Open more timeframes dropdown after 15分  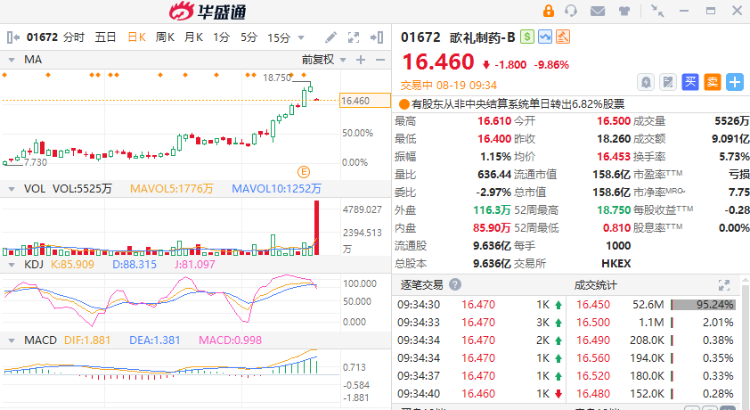(301, 38)
